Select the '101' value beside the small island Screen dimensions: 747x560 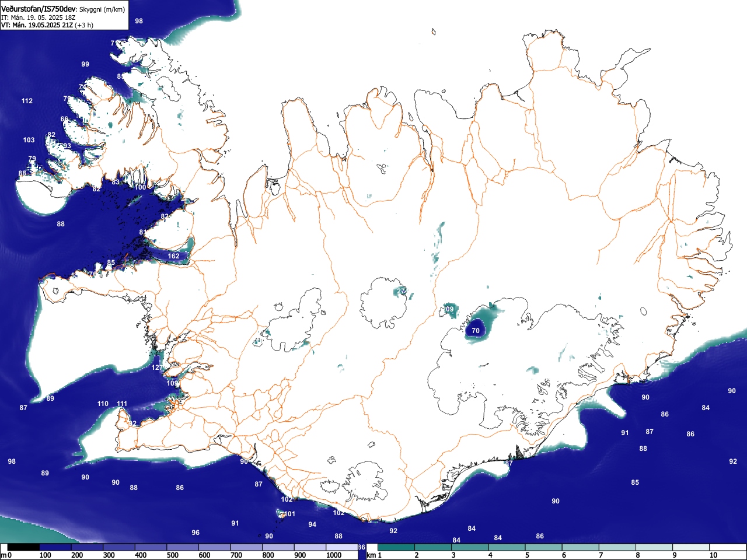pyautogui.click(x=289, y=514)
